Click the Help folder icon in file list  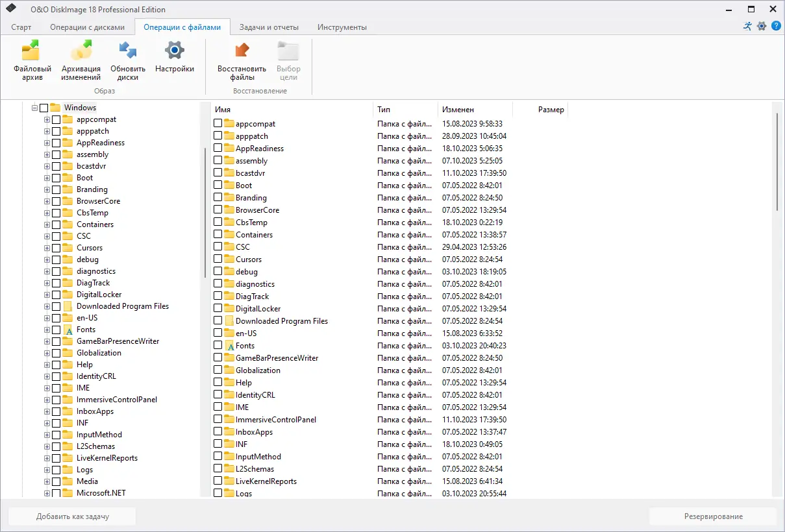229,382
